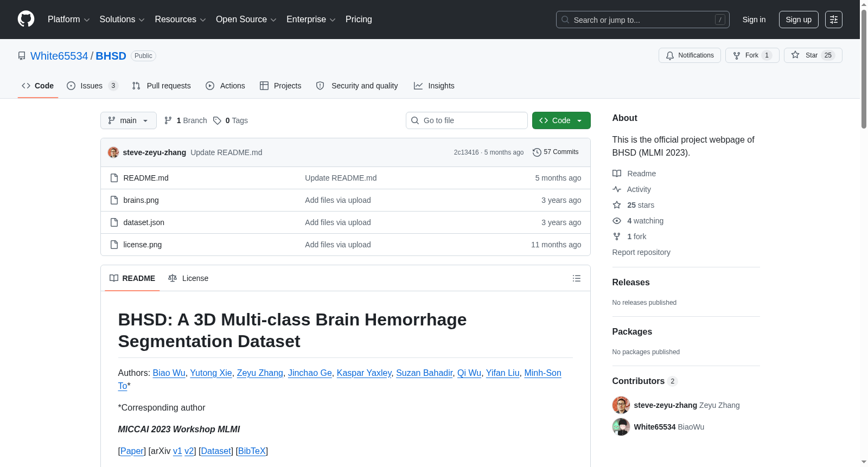Click the tag icon next to 0 Tags
This screenshot has width=868, height=467.
click(x=217, y=120)
